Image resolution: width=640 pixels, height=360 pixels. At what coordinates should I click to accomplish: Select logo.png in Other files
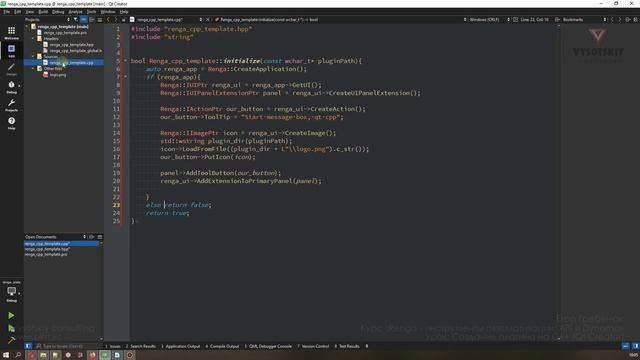click(x=58, y=75)
